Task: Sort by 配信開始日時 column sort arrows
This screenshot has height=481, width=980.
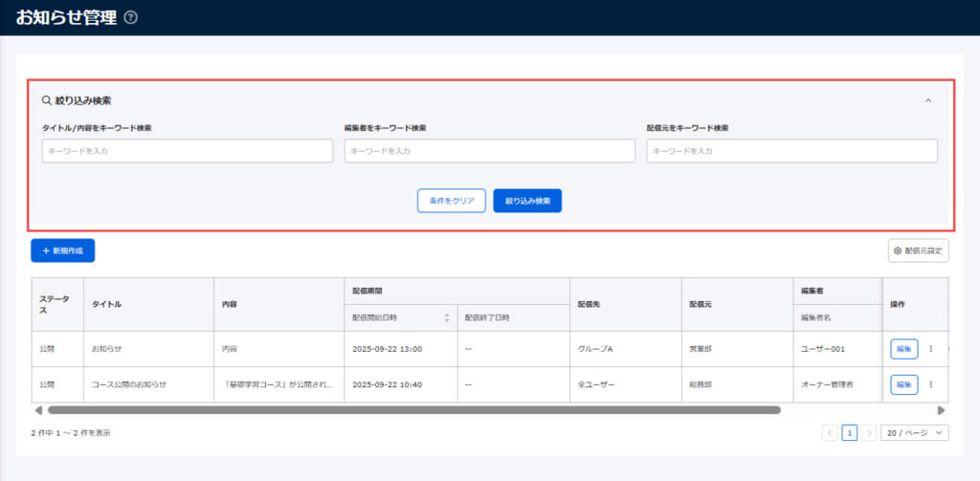Action: [446, 317]
